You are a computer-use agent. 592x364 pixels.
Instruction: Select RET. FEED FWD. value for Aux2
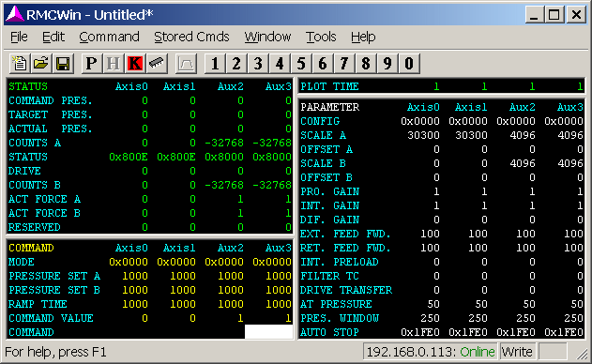click(x=525, y=248)
